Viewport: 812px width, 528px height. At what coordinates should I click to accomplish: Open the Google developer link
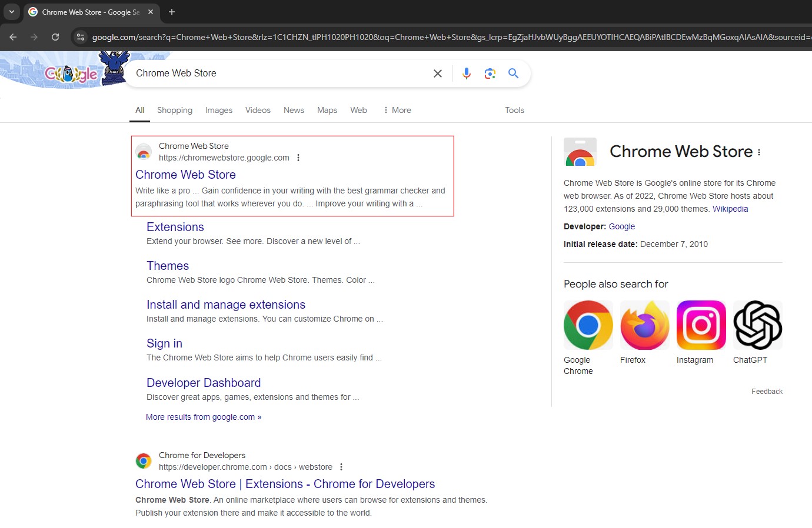621,226
